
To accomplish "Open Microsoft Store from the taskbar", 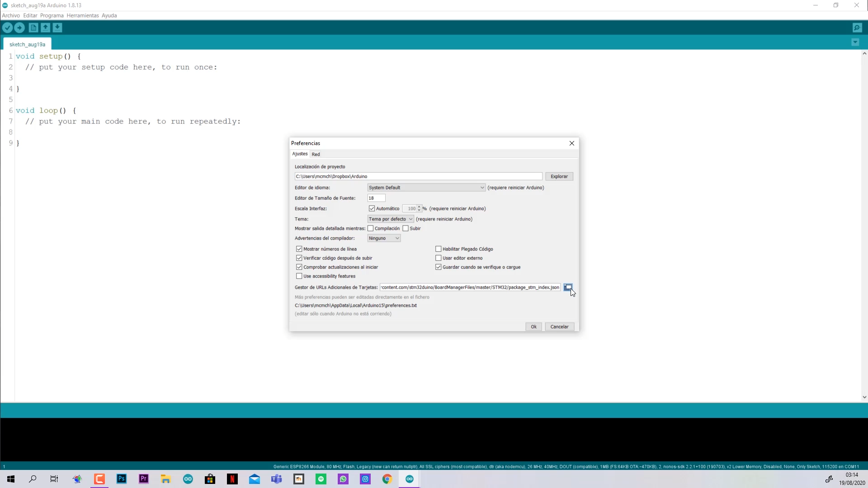I will [210, 479].
